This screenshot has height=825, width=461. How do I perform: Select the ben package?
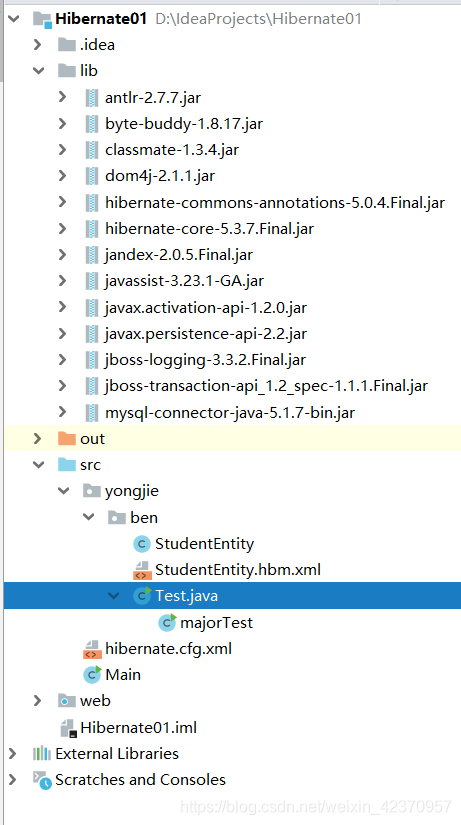pos(144,518)
